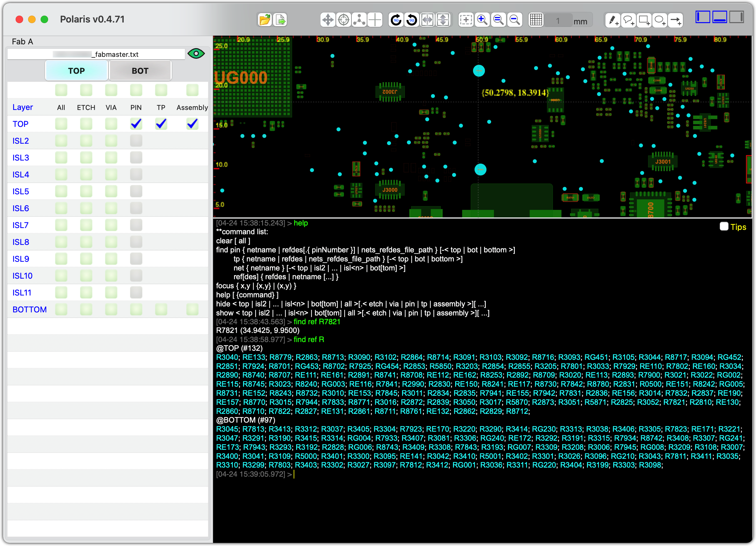Enable TP for the BOTTOM layer
The image size is (756, 546).
coord(161,309)
